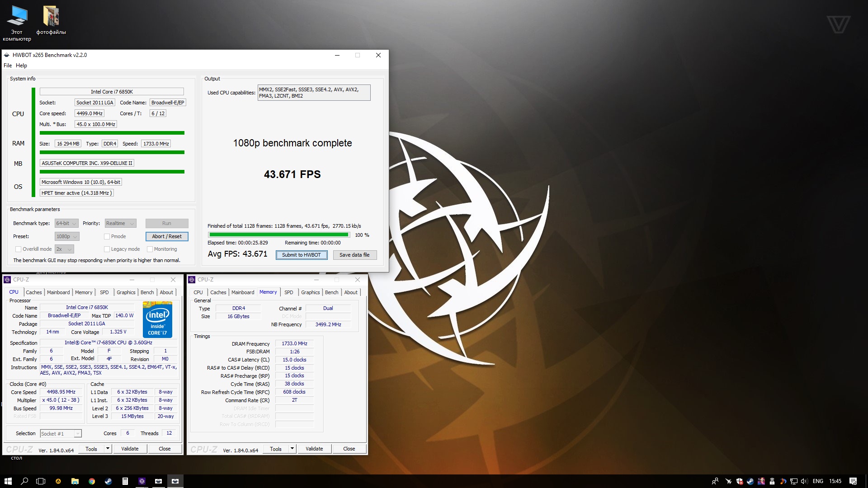Image resolution: width=868 pixels, height=488 pixels.
Task: Open the Priority Realtime dropdown
Action: click(120, 223)
